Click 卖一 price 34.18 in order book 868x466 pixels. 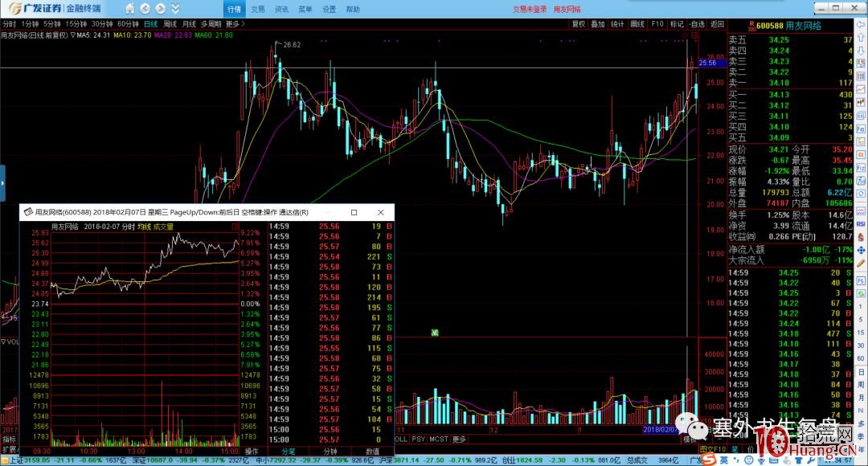pos(778,83)
